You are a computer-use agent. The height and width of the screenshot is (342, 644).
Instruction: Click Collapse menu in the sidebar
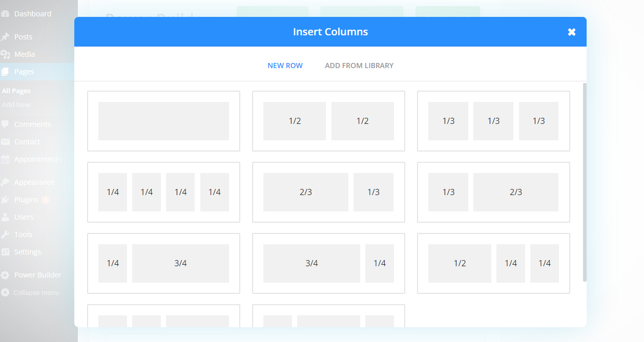[x=36, y=292]
